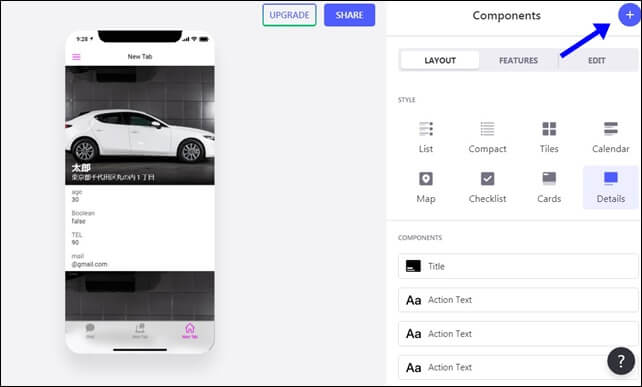Select the Tiles layout style

[x=549, y=138]
